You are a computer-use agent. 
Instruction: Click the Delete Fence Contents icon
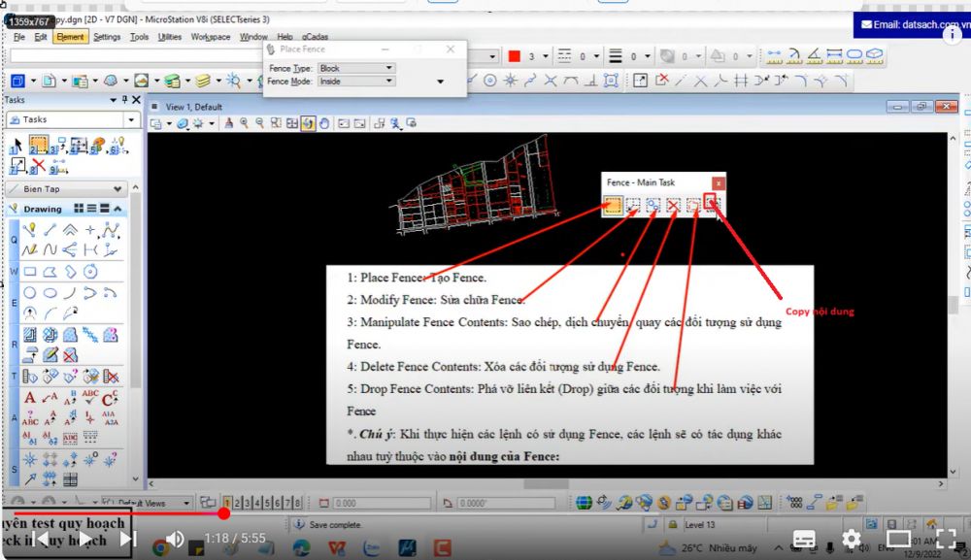tap(673, 205)
